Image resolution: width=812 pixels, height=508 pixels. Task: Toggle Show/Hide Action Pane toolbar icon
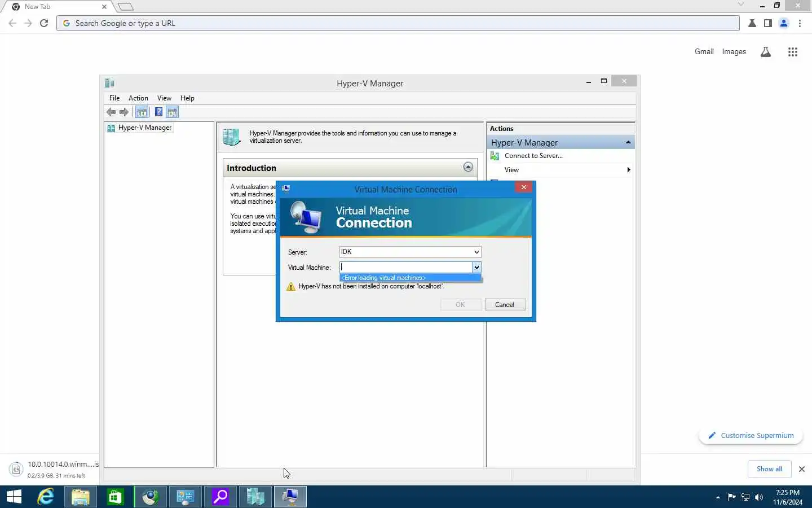[173, 112]
